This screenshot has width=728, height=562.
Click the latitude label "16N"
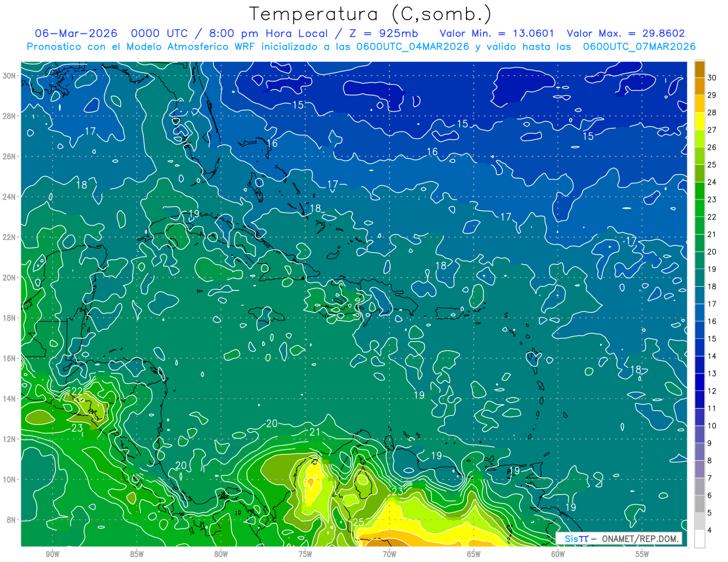(9, 358)
